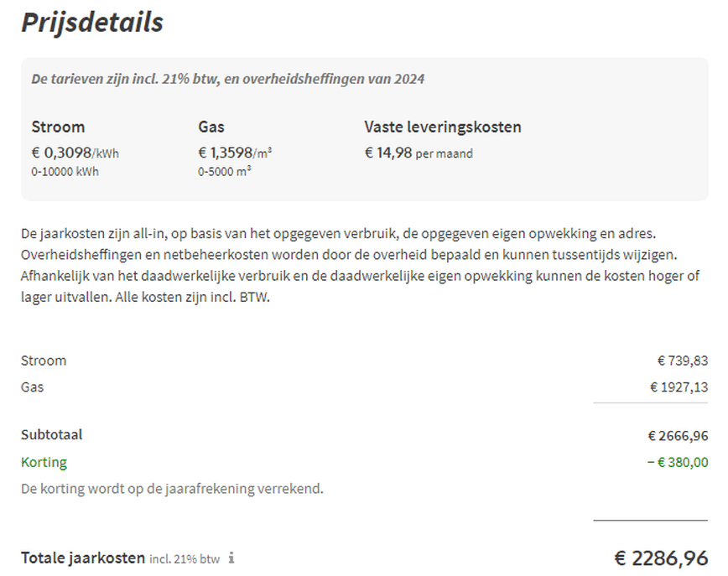
Task: Click the € 2286,96 total yearly cost
Action: (661, 558)
